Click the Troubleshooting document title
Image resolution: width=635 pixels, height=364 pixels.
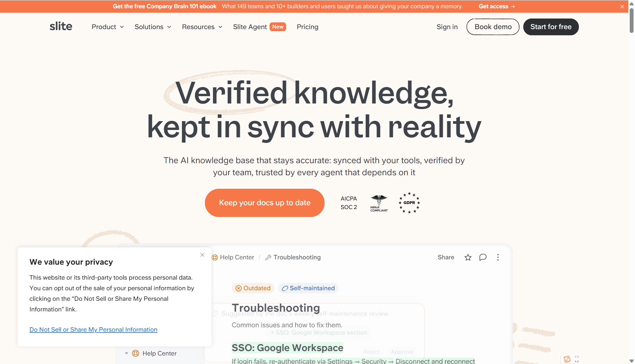(276, 308)
